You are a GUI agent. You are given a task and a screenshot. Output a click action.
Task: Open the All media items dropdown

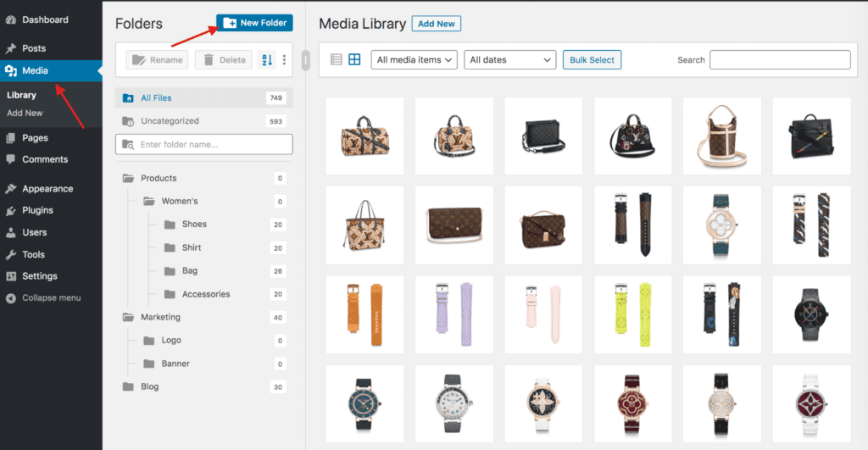414,60
